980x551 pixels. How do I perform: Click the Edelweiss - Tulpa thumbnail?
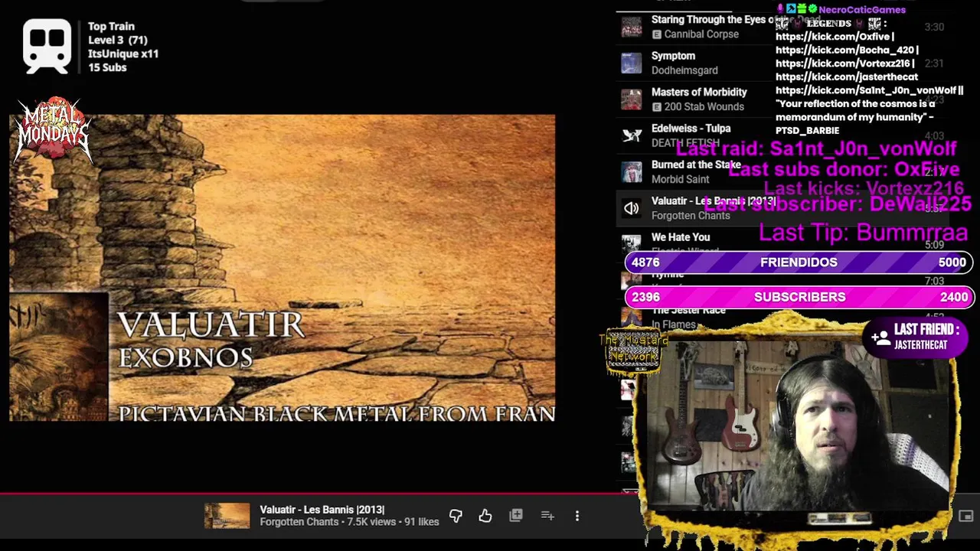pyautogui.click(x=632, y=135)
